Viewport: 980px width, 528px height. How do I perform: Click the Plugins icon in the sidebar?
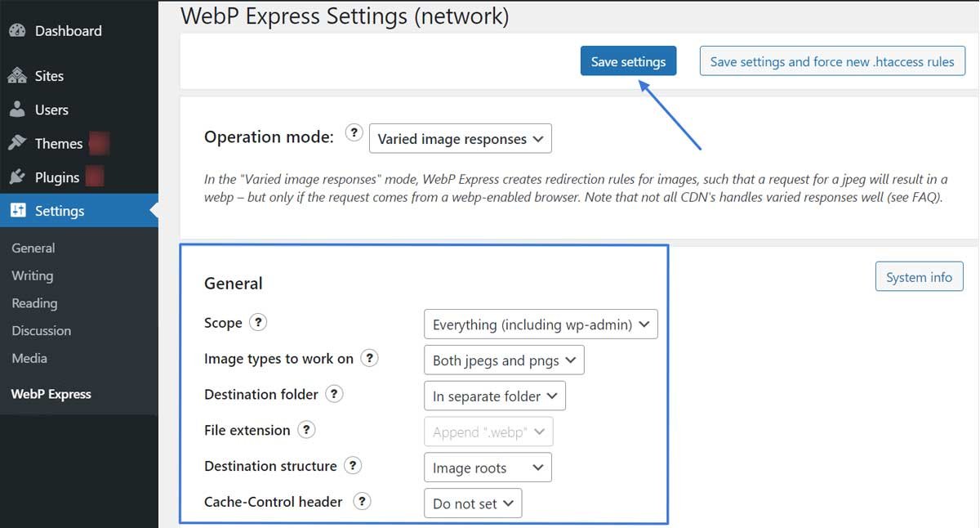(x=18, y=177)
